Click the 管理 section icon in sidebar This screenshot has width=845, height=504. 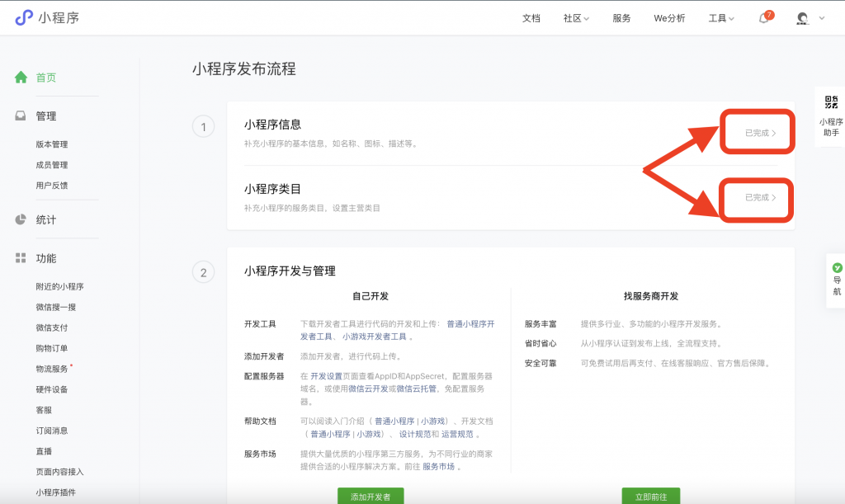(x=20, y=115)
